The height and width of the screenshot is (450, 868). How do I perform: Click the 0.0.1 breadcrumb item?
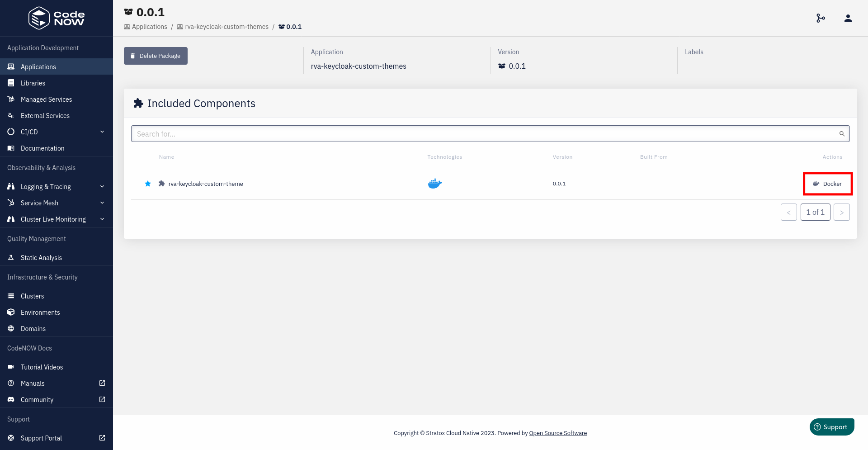290,27
